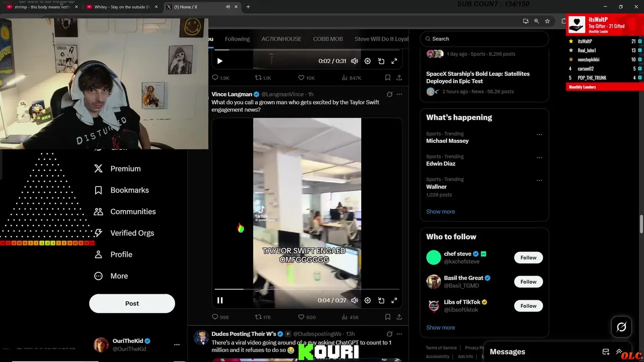The height and width of the screenshot is (362, 644).
Task: Like the post with 10K likes
Action: [306, 78]
